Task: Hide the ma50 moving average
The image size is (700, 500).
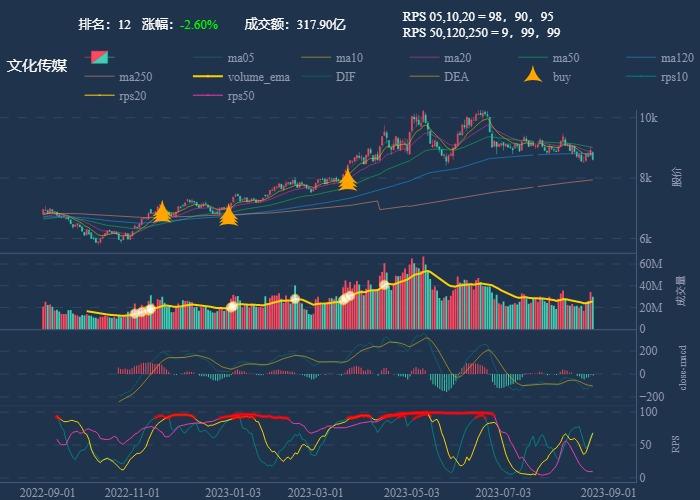Action: 549,58
